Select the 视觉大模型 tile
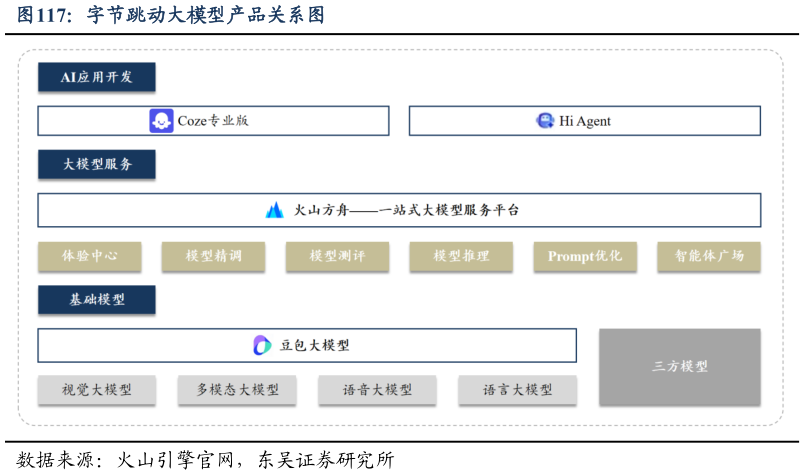805x475 pixels. pos(97,390)
